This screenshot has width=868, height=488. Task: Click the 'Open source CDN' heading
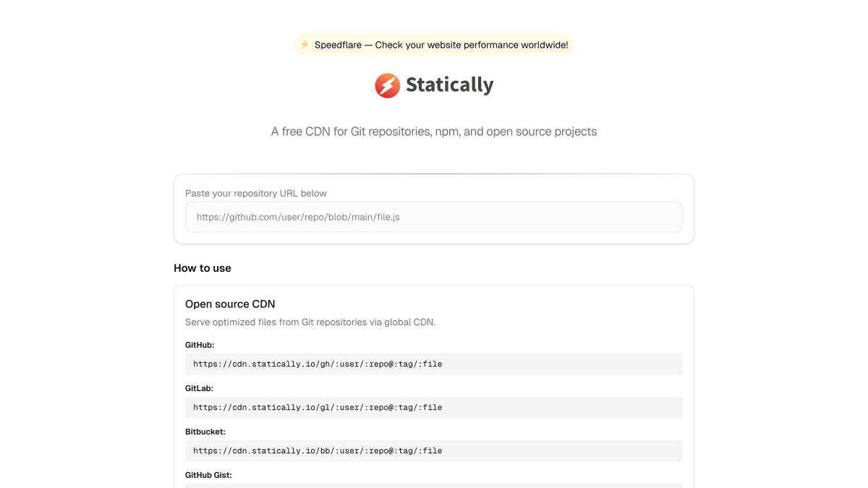[x=230, y=304]
